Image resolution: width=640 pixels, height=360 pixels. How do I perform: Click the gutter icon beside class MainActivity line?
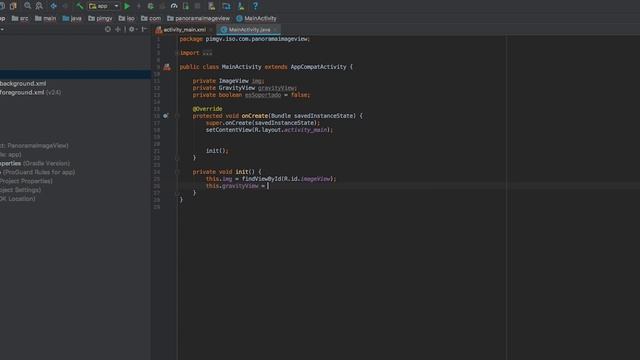(x=167, y=67)
